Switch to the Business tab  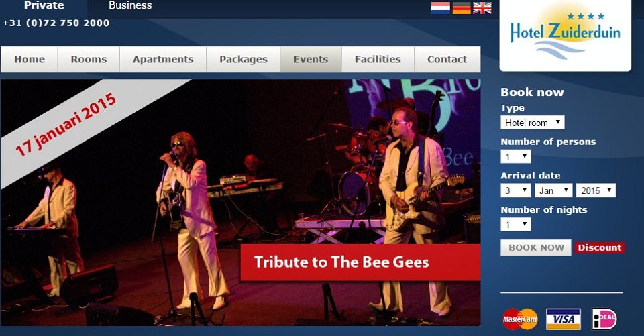130,6
